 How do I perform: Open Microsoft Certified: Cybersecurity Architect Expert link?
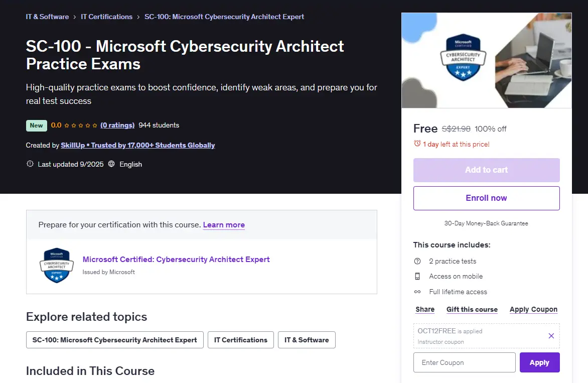point(176,259)
